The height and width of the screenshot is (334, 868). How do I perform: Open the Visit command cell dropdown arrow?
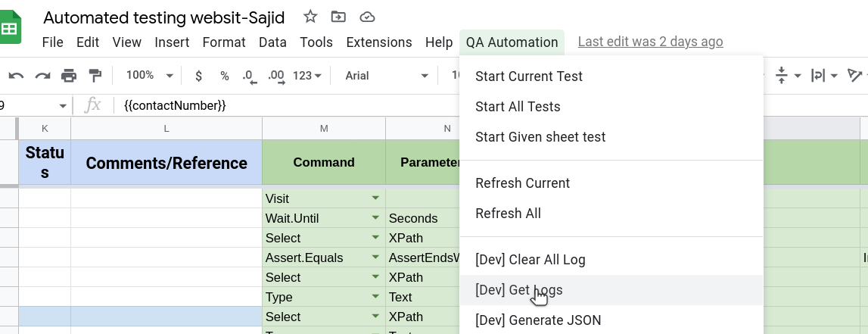point(375,198)
